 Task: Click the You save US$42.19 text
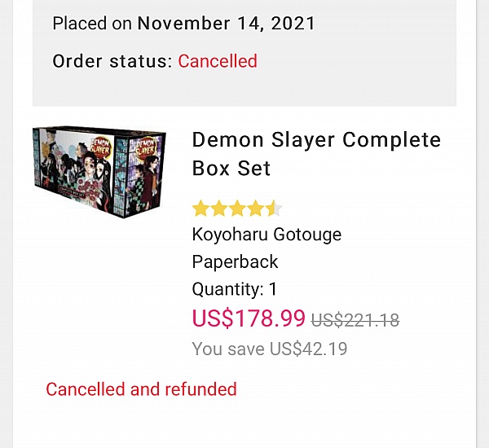coord(270,349)
